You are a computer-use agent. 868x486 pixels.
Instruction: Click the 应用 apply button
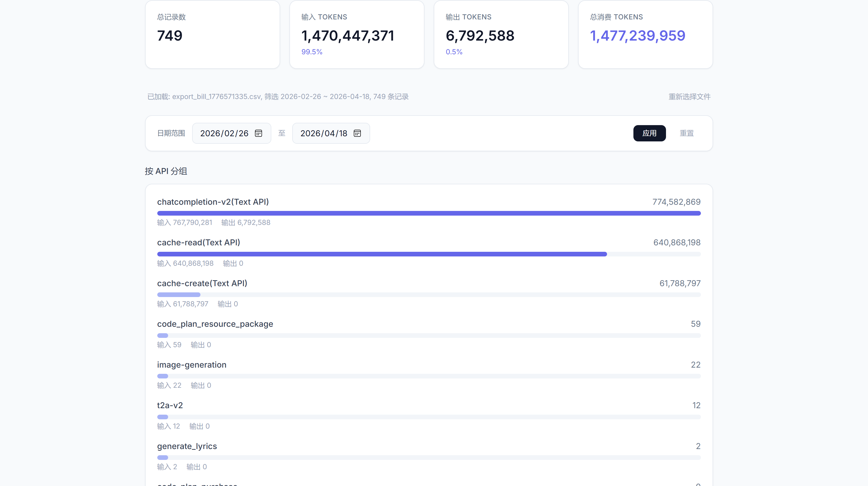pyautogui.click(x=649, y=133)
